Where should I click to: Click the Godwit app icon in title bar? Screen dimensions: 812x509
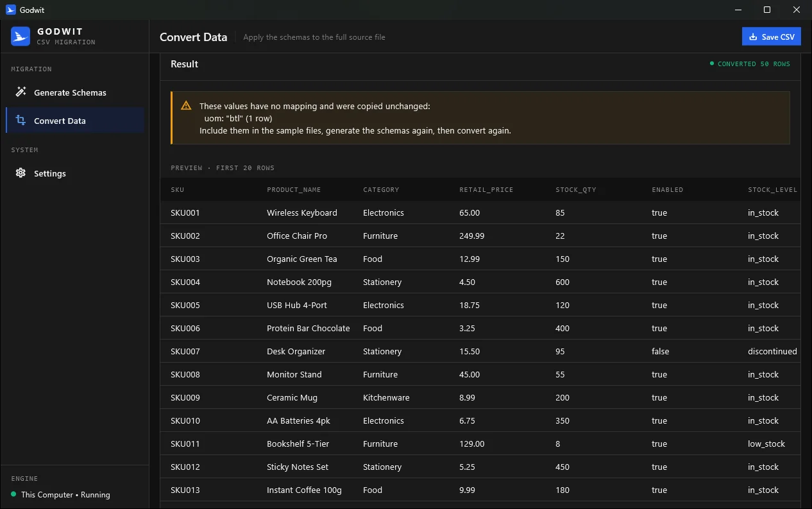click(10, 10)
